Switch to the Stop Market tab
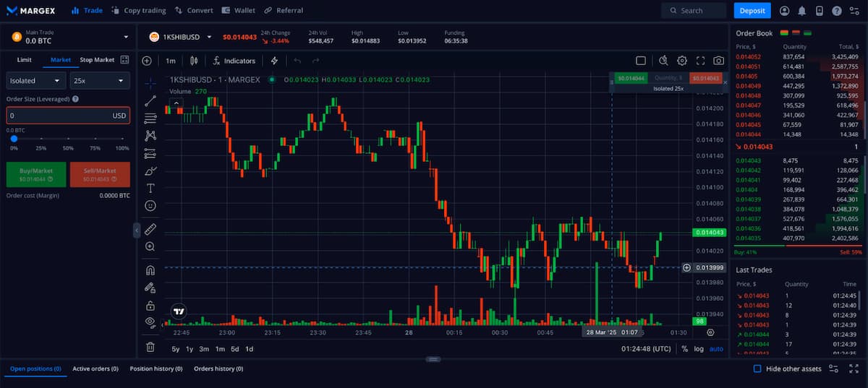Image resolution: width=868 pixels, height=388 pixels. point(97,60)
